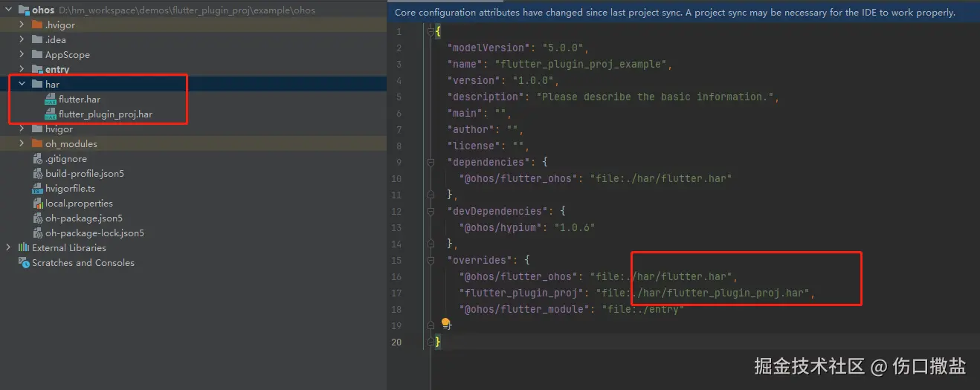Click the local.properties file icon

39,204
